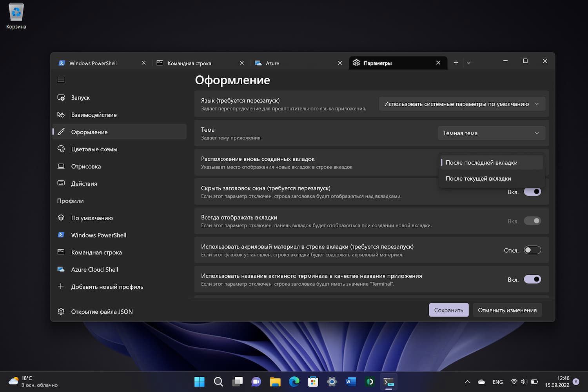Expand the Язык language dropdown

point(462,104)
